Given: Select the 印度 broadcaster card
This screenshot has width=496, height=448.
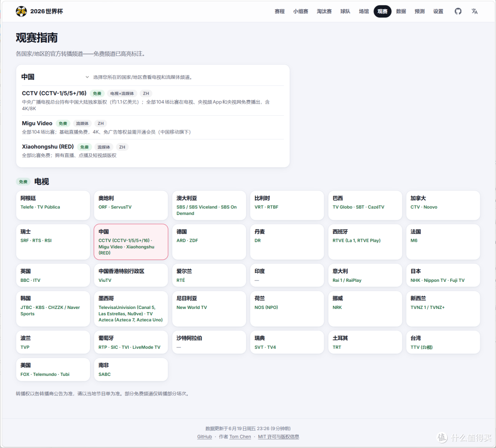Looking at the screenshot, I should 287,275.
